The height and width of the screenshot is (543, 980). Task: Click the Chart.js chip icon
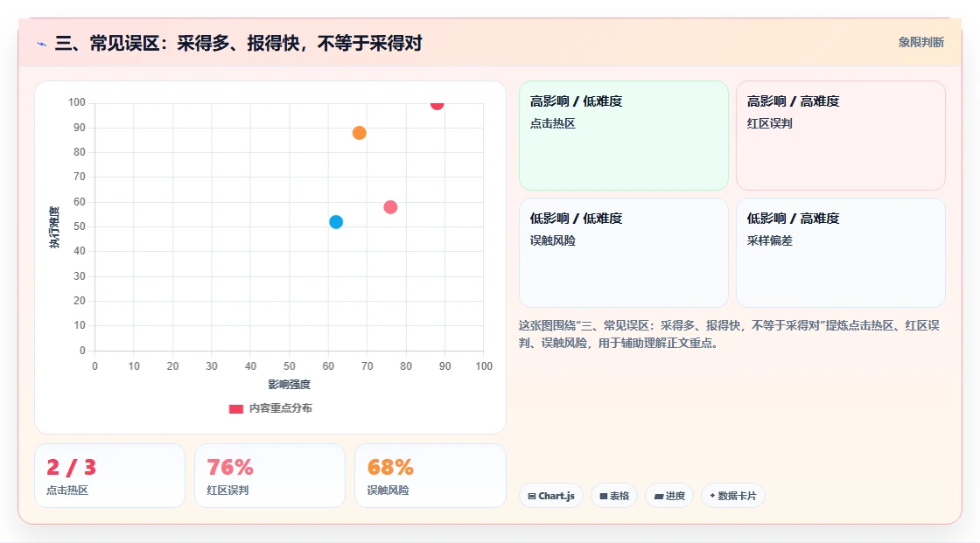[532, 496]
